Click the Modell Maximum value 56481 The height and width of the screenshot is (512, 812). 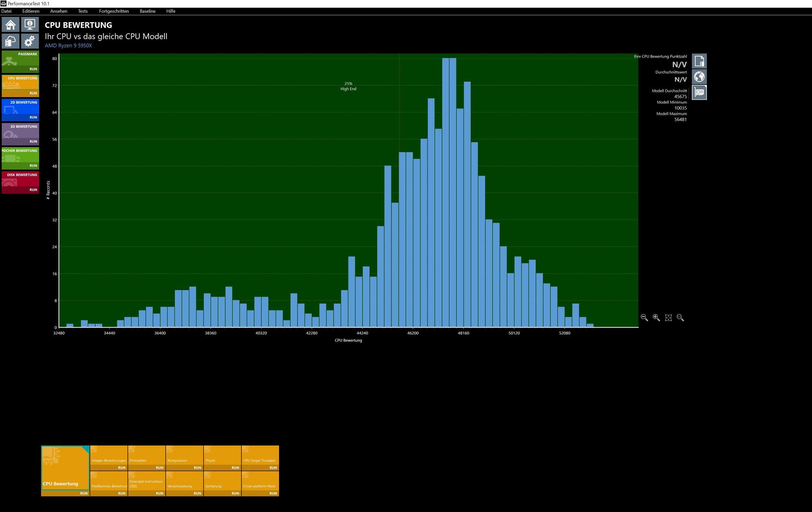click(x=680, y=119)
